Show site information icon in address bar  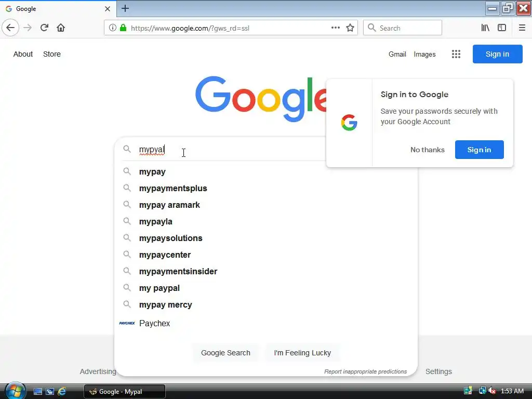coord(113,28)
